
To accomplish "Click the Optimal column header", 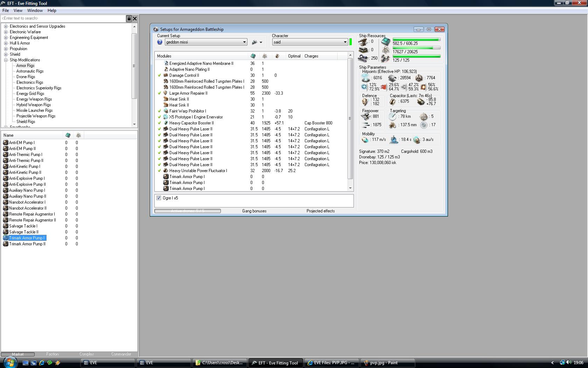I will (x=294, y=56).
